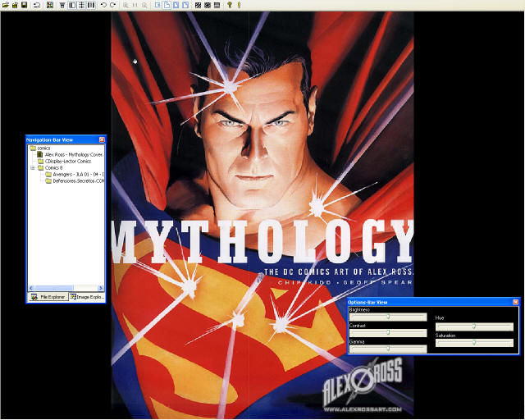This screenshot has height=420, width=525.
Task: Toggle the side-panel layout icon
Action: [x=72, y=5]
